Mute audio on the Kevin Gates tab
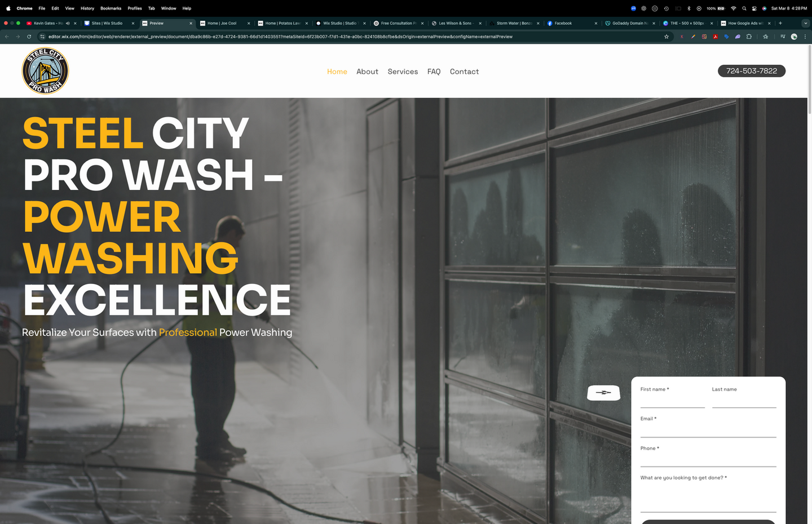Screen dimensions: 812x524 point(68,23)
